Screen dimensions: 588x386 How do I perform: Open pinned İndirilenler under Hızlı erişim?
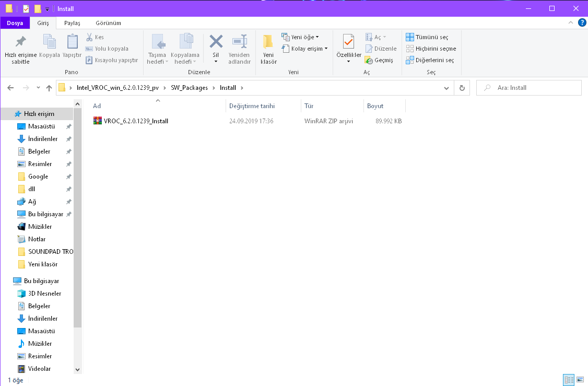pos(43,139)
